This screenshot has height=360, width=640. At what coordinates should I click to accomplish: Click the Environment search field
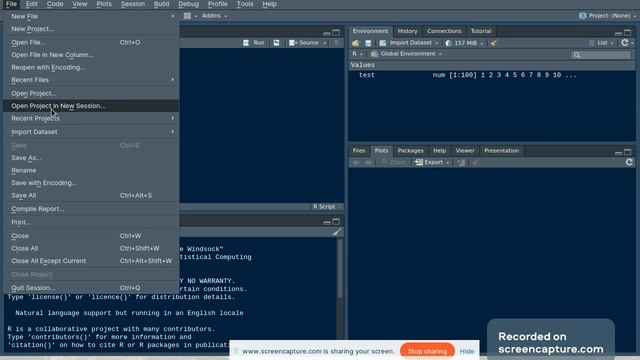point(601,55)
